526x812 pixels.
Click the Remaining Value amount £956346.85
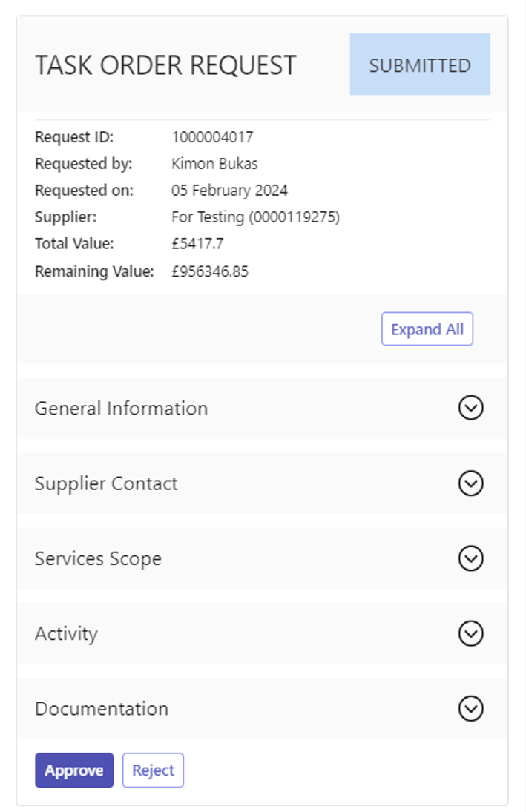[210, 271]
